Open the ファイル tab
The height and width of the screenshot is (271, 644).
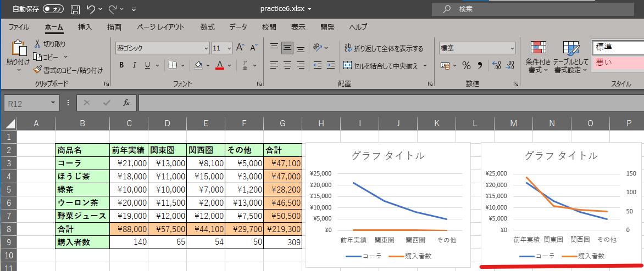pyautogui.click(x=19, y=27)
